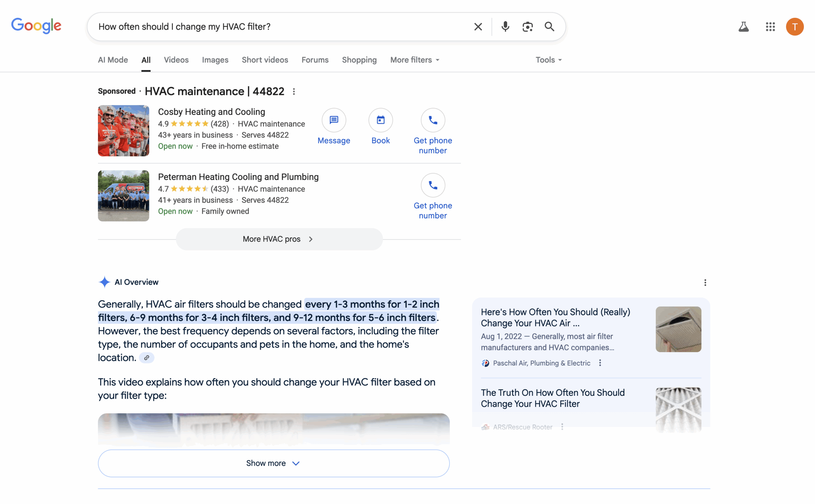Screen dimensions: 815x504
Task: Open sponsored HVAC maintenance options menu
Action: point(294,91)
